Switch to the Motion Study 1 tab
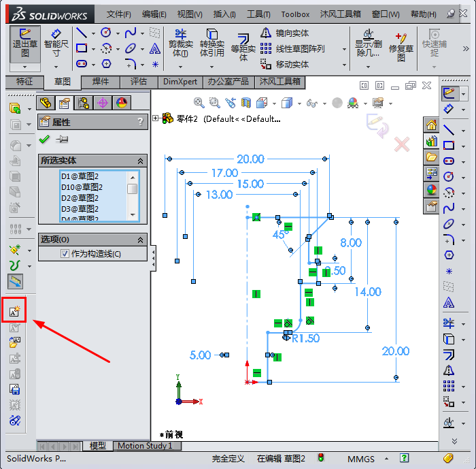The height and width of the screenshot is (469, 476). [x=145, y=446]
